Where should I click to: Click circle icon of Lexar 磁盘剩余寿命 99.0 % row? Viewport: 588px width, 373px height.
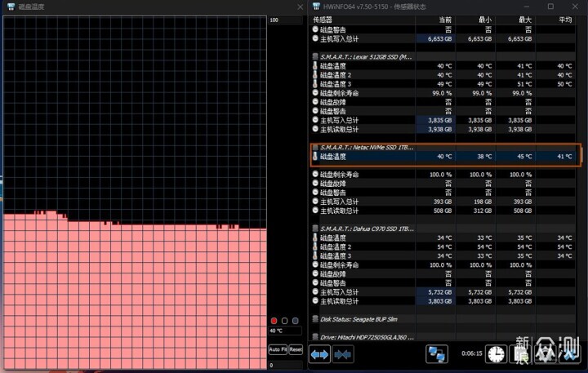315,93
